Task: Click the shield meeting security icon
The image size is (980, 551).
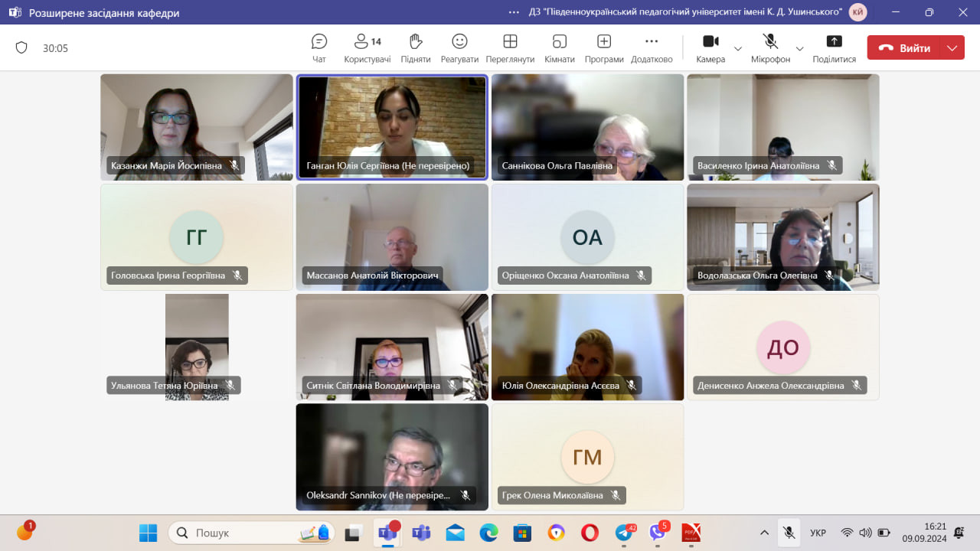Action: (x=21, y=47)
